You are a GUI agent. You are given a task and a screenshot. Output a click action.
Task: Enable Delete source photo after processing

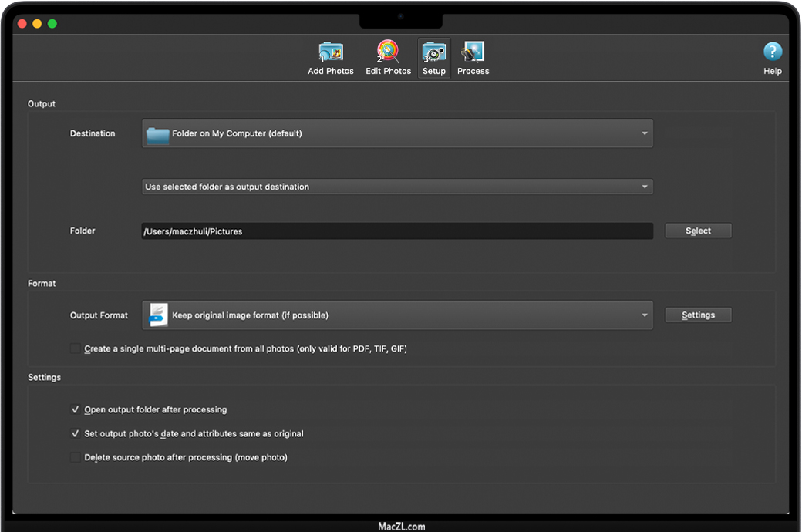76,458
